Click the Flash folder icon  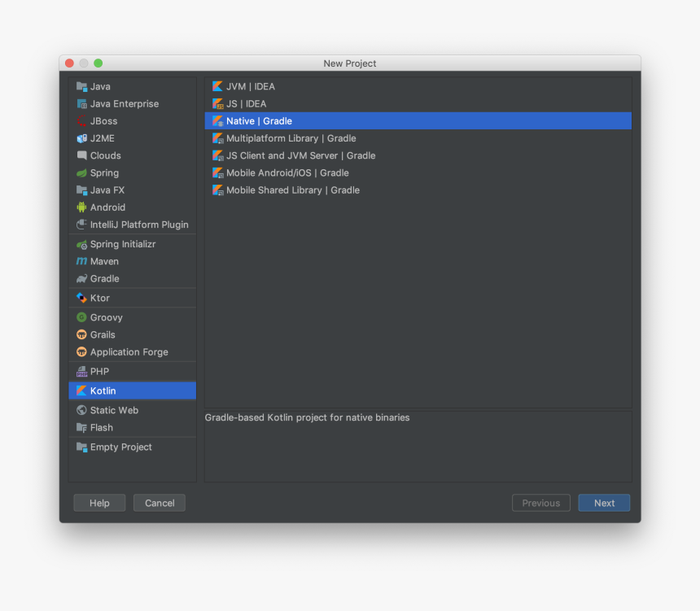[x=81, y=428]
